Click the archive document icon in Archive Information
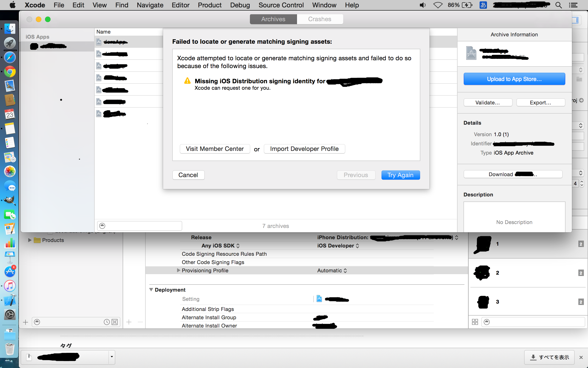Viewport: 588px width, 368px height. 471,53
